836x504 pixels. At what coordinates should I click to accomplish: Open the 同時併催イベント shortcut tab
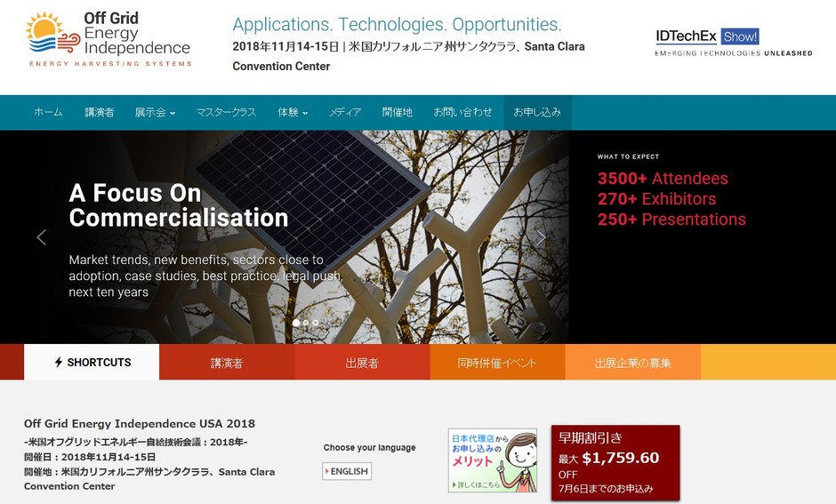497,363
